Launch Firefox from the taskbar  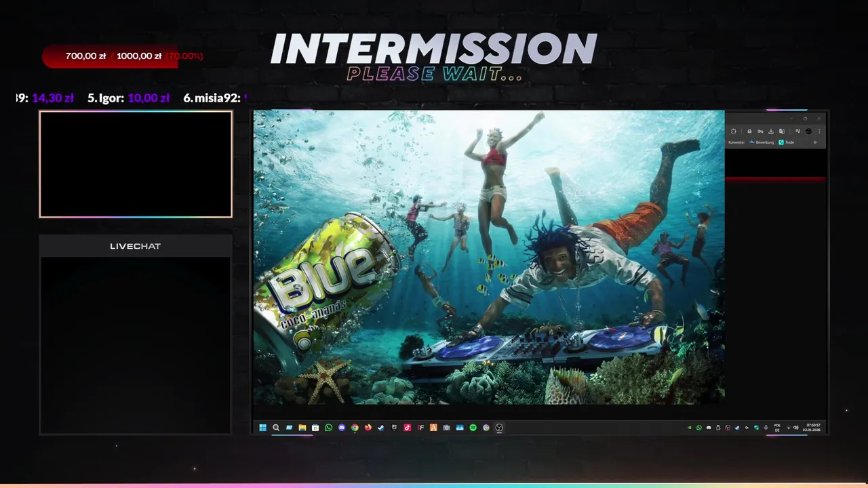(x=368, y=428)
